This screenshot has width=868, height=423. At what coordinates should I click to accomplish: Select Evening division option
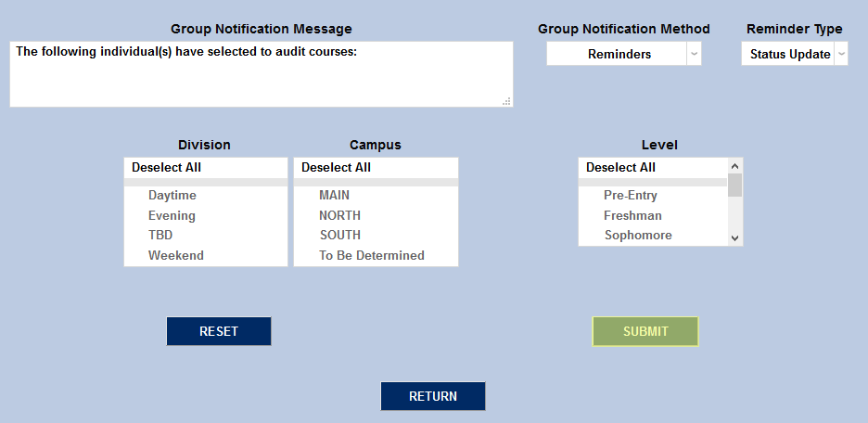coord(172,216)
